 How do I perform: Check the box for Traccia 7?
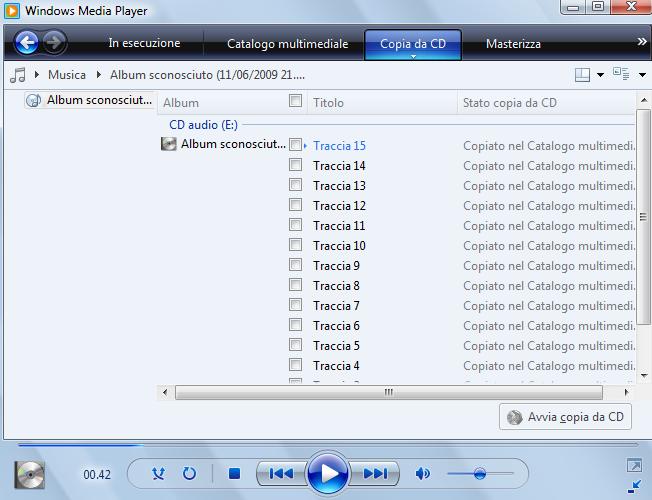(x=295, y=304)
